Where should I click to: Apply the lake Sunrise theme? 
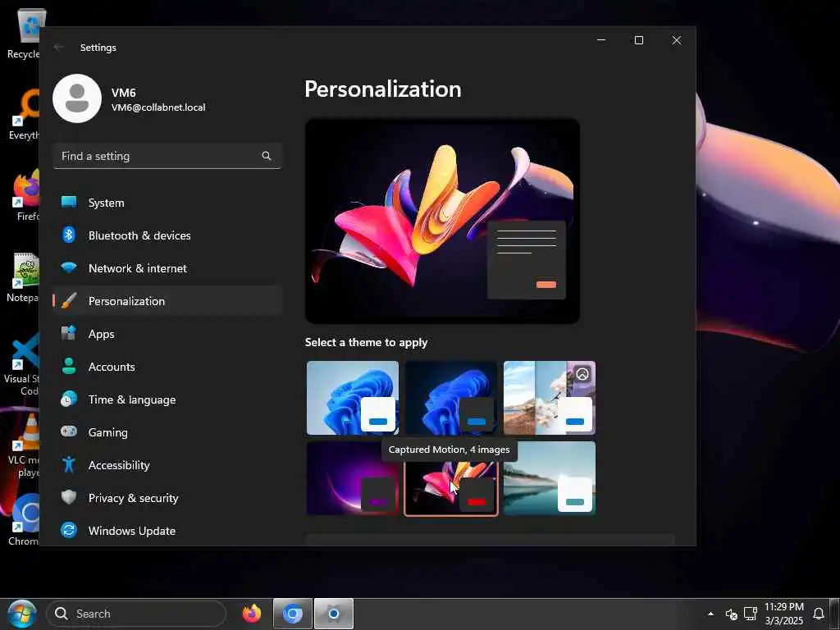coord(550,478)
